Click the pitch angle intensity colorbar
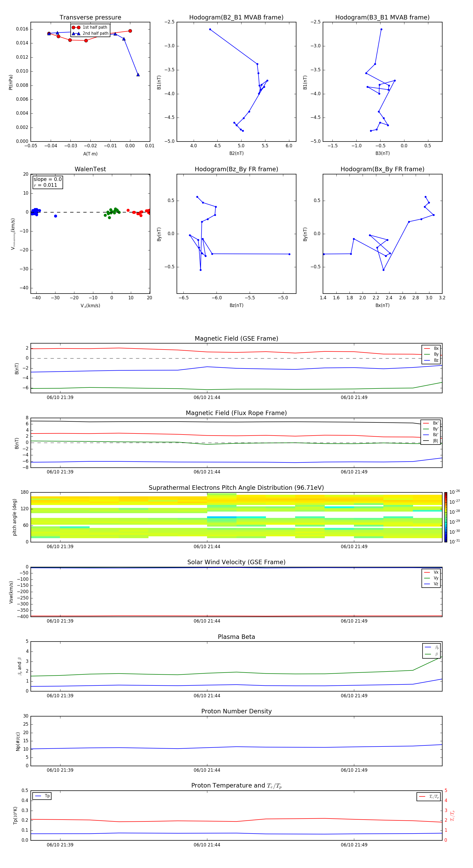Image resolution: width=473 pixels, height=868 pixels. [446, 517]
